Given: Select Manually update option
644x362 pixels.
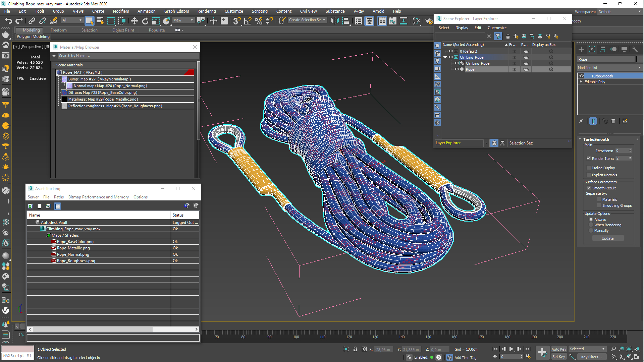Looking at the screenshot, I should pos(591,231).
